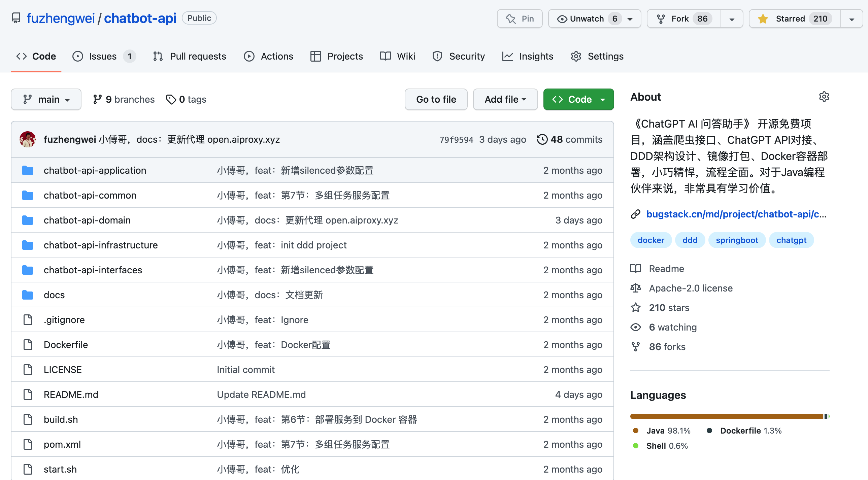Open the Add file dropdown
The height and width of the screenshot is (480, 868).
click(x=505, y=100)
